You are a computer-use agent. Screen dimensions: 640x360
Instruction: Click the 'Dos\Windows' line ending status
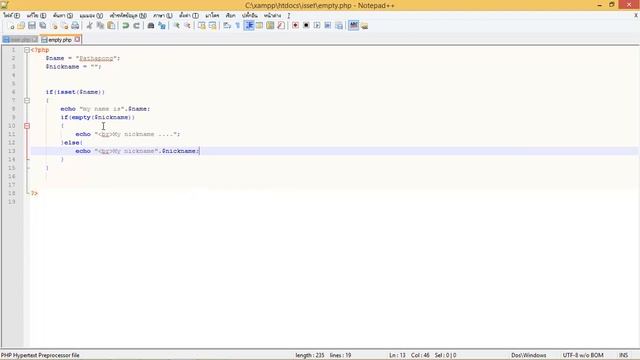529,355
